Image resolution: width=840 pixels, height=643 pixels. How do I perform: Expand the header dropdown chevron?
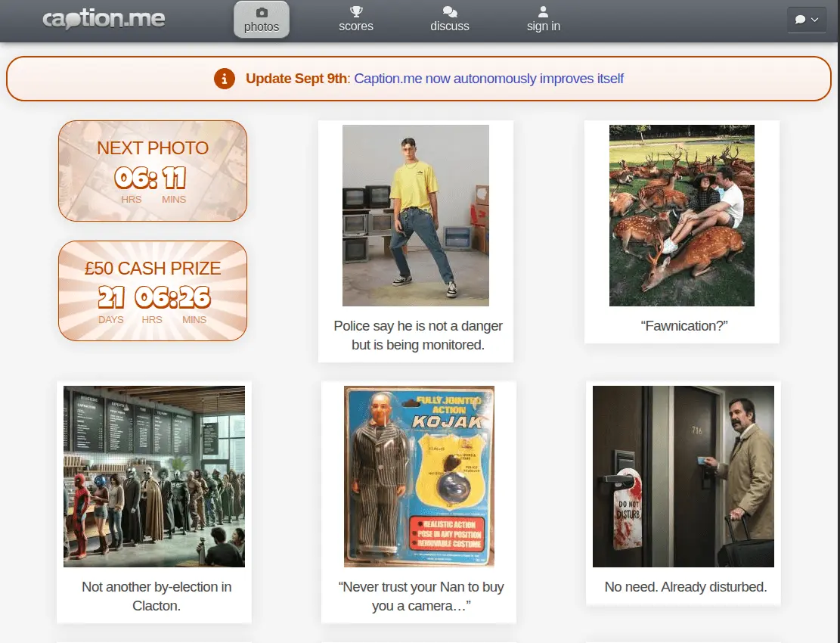coord(815,20)
